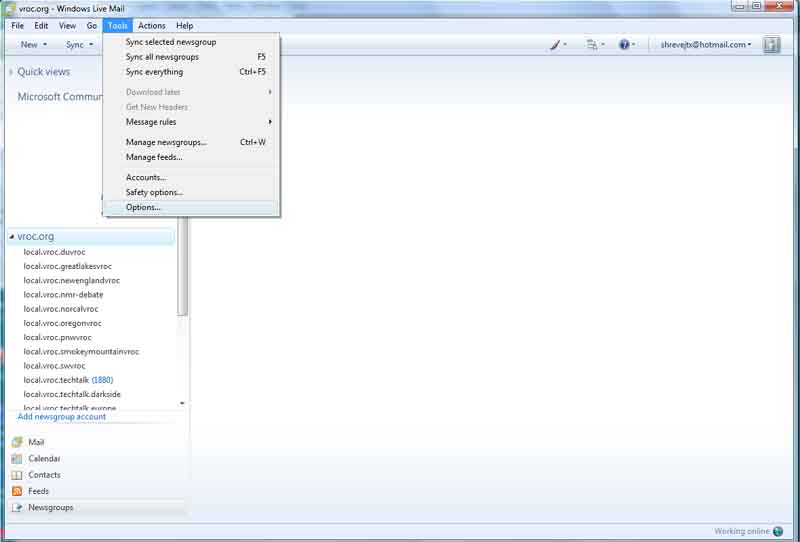This screenshot has width=800, height=542.
Task: Click Add newsgroup account link
Action: pos(62,416)
